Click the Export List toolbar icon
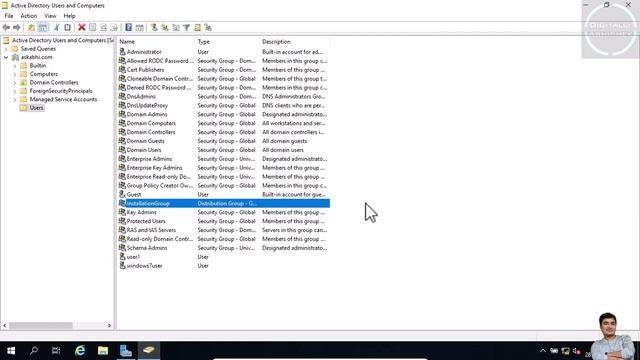This screenshot has height=360, width=640. pyautogui.click(x=114, y=27)
